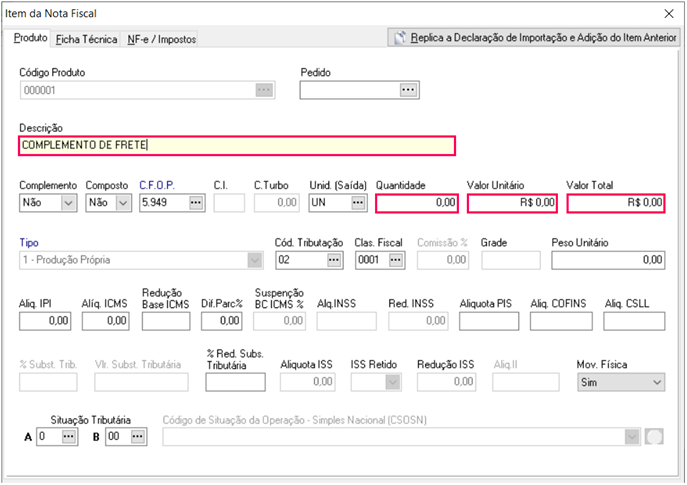
Task: Focus the Valor Unitário field
Action: click(511, 203)
